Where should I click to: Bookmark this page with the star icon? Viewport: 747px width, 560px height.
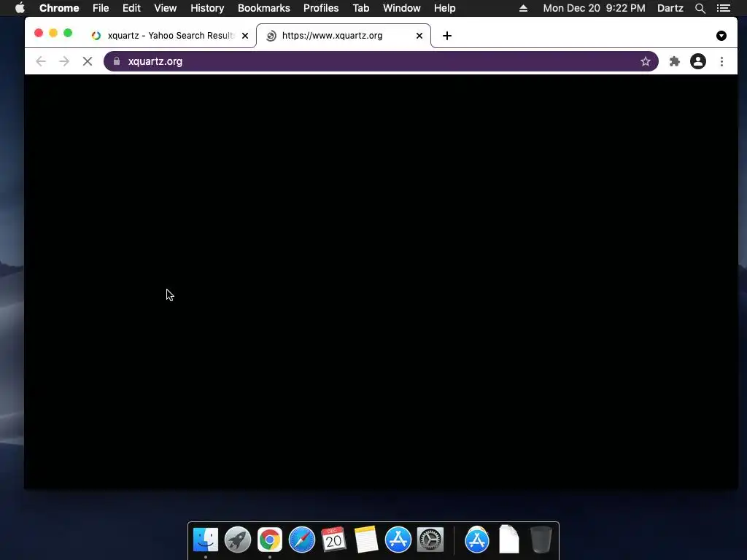pyautogui.click(x=645, y=61)
